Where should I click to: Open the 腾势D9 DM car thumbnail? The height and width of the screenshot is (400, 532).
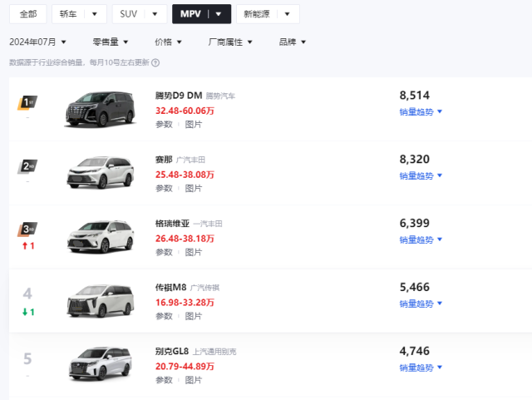click(x=100, y=109)
